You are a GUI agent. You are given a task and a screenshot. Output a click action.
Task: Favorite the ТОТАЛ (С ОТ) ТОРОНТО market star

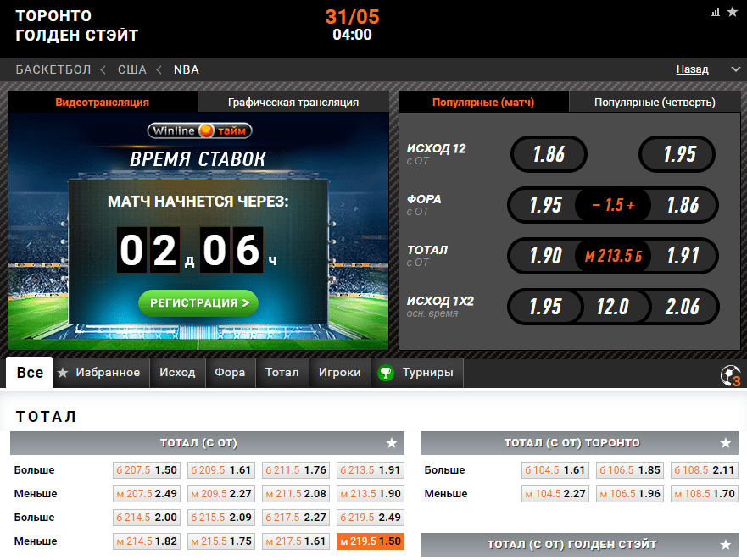[726, 443]
